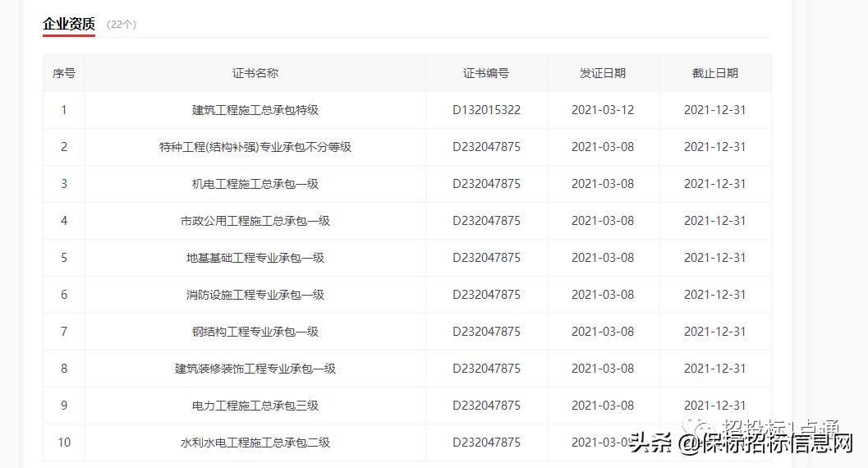
Task: Click the 证书编号 column header
Action: tap(486, 73)
